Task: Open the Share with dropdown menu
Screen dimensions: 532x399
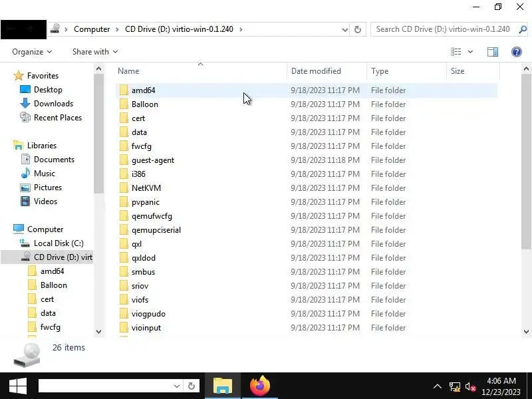Action: click(95, 52)
